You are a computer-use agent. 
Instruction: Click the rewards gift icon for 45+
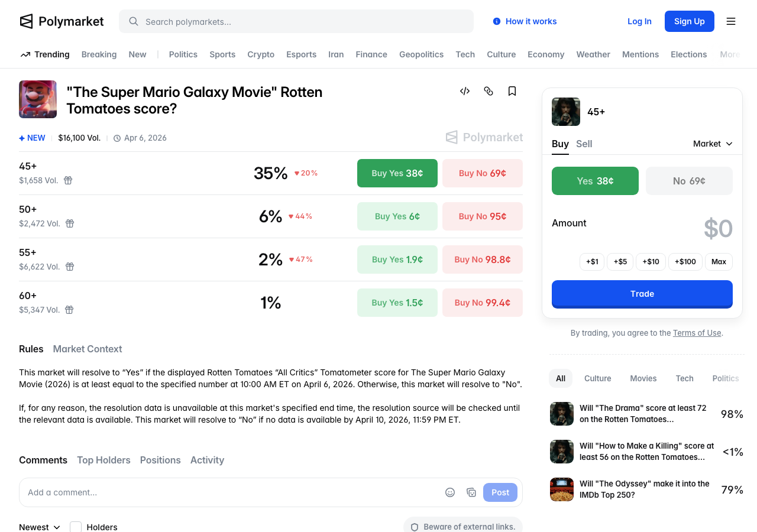click(68, 180)
